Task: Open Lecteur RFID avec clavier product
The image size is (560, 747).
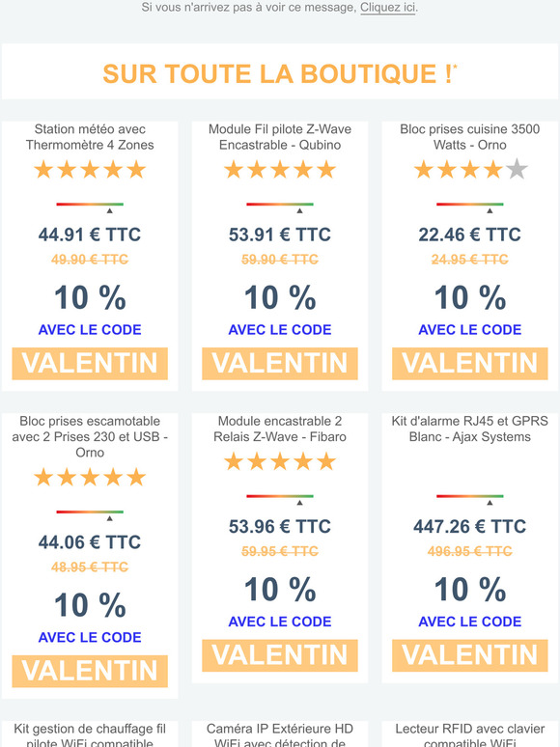Action: [x=470, y=734]
